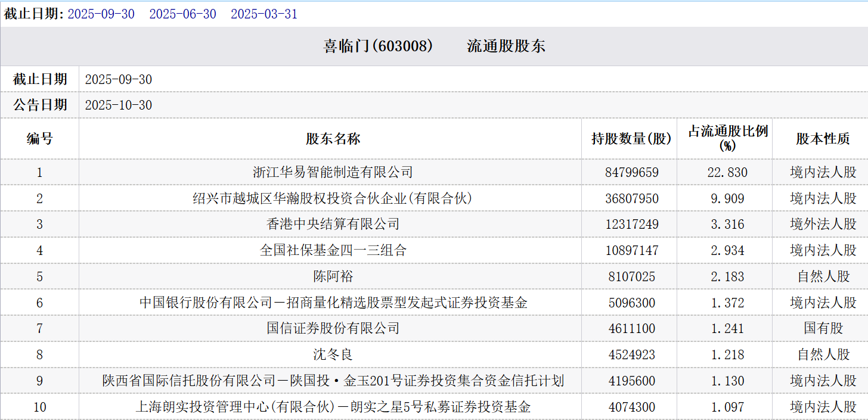Image resolution: width=868 pixels, height=420 pixels.
Task: Switch to the 2025-06-30 report date
Action: click(x=182, y=14)
